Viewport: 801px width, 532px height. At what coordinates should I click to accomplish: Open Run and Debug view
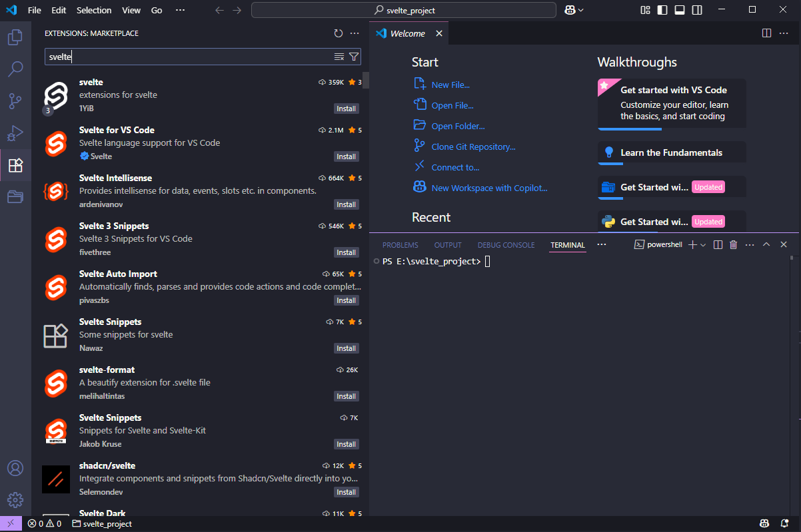15,133
